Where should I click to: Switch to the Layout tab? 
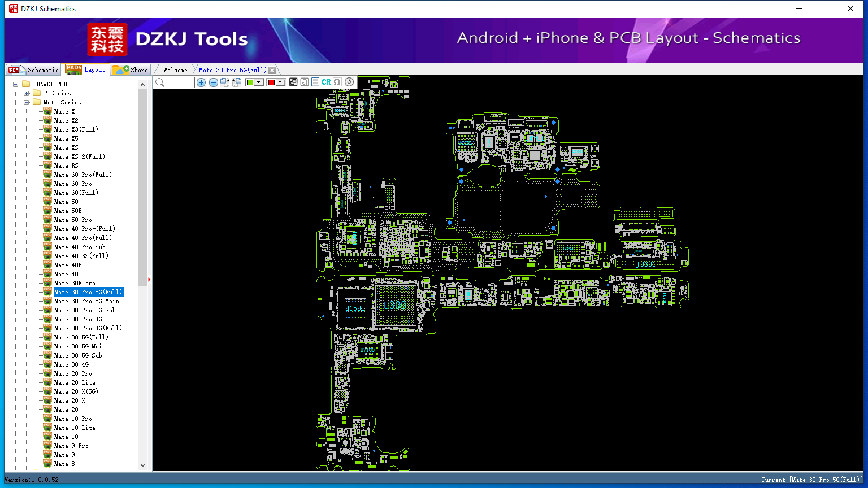[86, 69]
